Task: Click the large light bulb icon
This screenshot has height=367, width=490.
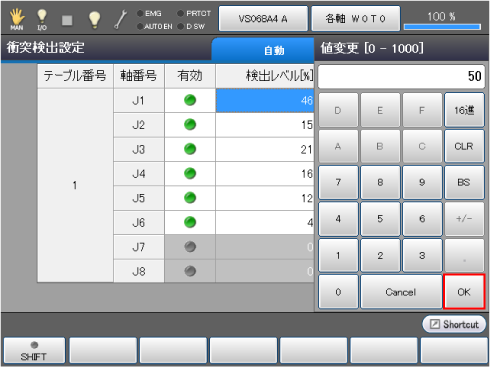Action: pyautogui.click(x=94, y=19)
